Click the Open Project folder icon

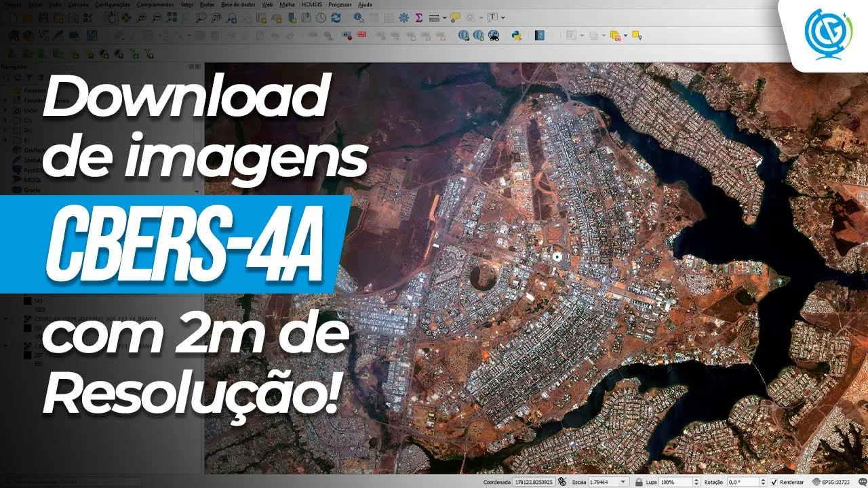click(x=28, y=18)
